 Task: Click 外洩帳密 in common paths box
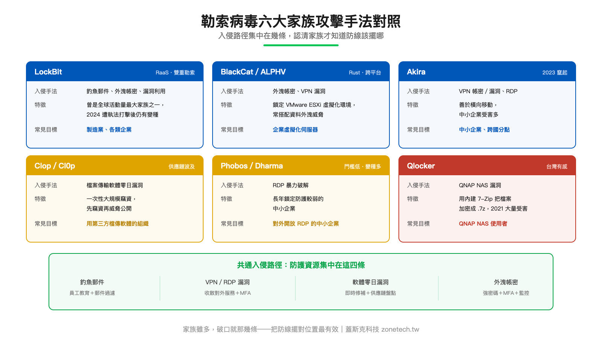pyautogui.click(x=506, y=282)
